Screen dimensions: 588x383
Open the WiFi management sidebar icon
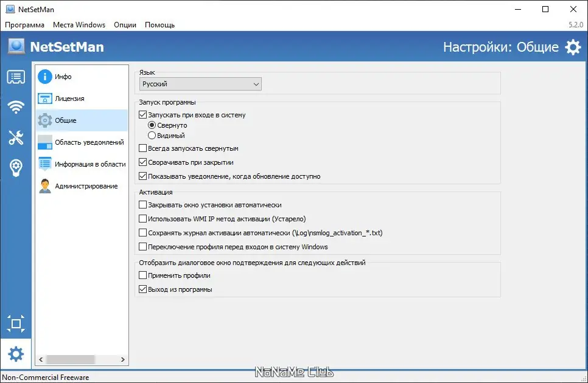(x=16, y=107)
